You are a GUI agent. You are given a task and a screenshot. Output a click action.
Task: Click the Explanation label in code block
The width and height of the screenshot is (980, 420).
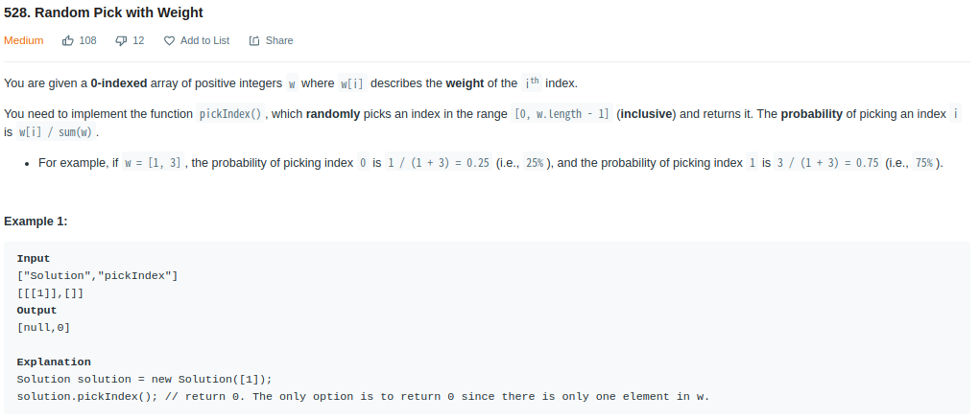pyautogui.click(x=54, y=362)
